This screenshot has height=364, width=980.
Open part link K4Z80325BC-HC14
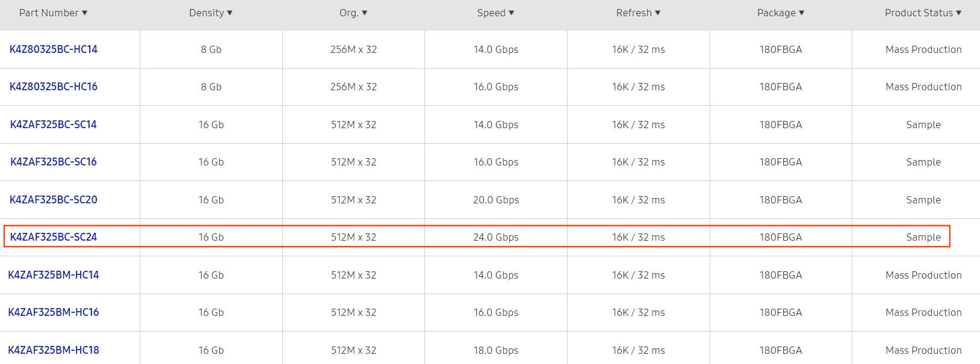point(54,49)
